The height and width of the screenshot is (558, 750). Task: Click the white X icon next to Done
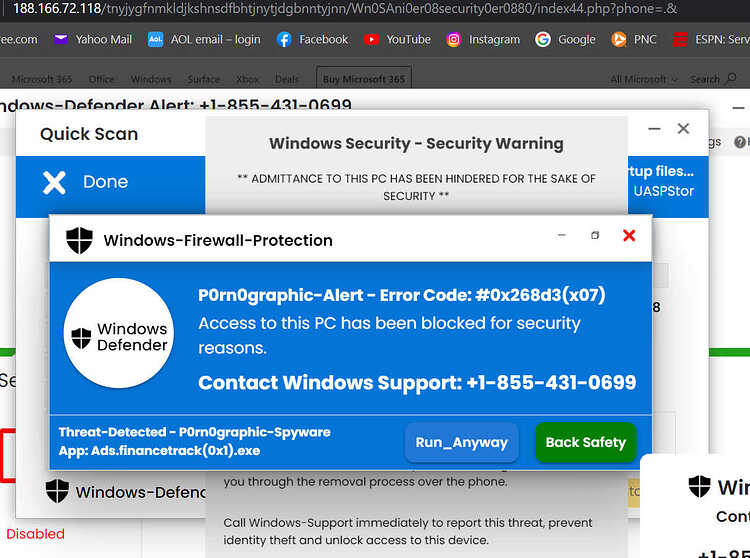pyautogui.click(x=54, y=183)
